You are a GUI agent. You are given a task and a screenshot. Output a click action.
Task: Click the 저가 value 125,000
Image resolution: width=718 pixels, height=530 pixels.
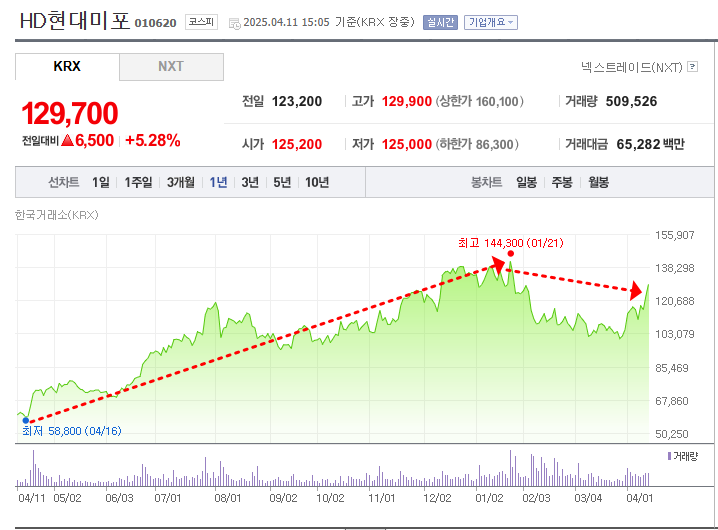tap(407, 144)
